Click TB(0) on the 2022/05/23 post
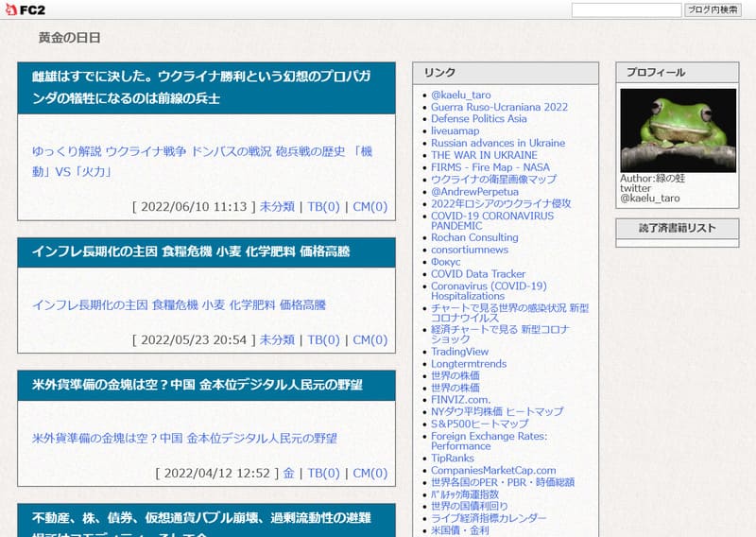 pos(323,339)
